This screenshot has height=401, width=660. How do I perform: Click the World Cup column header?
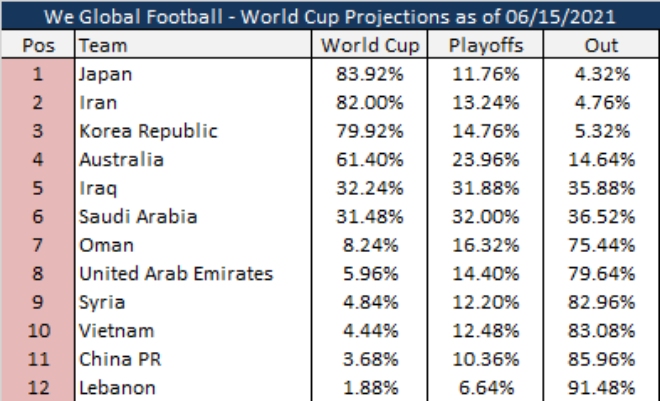371,45
